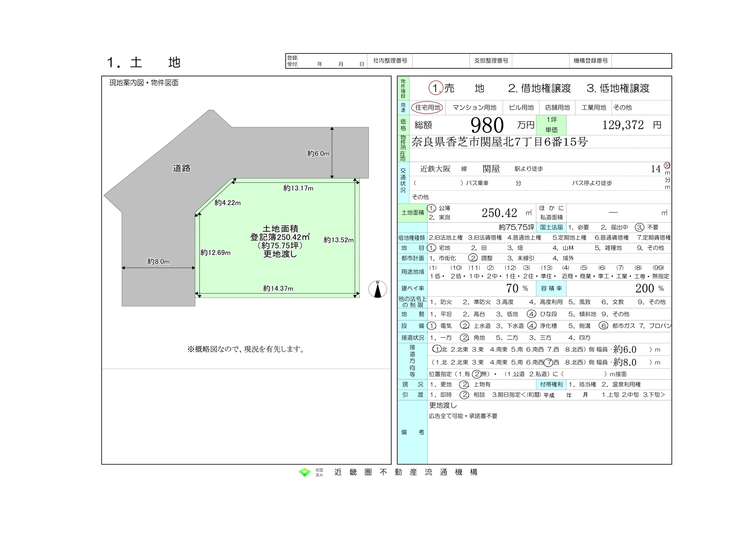This screenshot has width=756, height=535.
Task: Click 抵当権 option under 付帯権利
Action: [583, 385]
